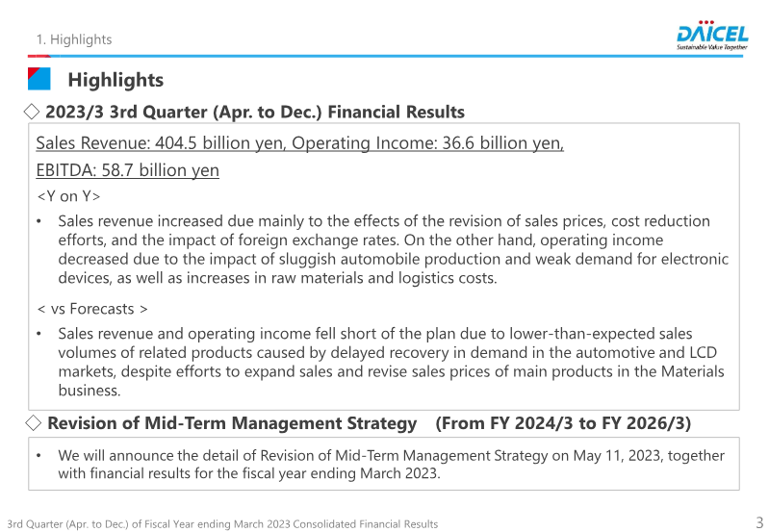The image size is (769, 532).
Task: Select the diamond icon before Revision of Mid-Term
Action: [32, 422]
